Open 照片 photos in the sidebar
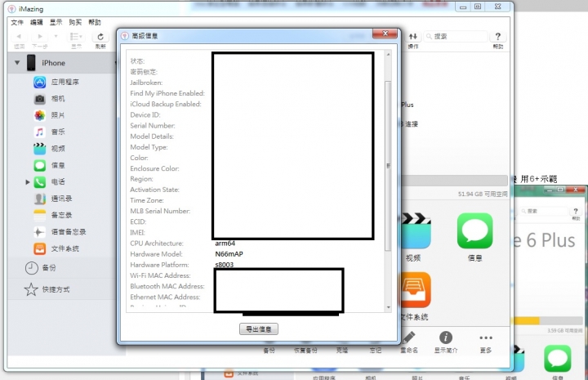 pyautogui.click(x=50, y=115)
